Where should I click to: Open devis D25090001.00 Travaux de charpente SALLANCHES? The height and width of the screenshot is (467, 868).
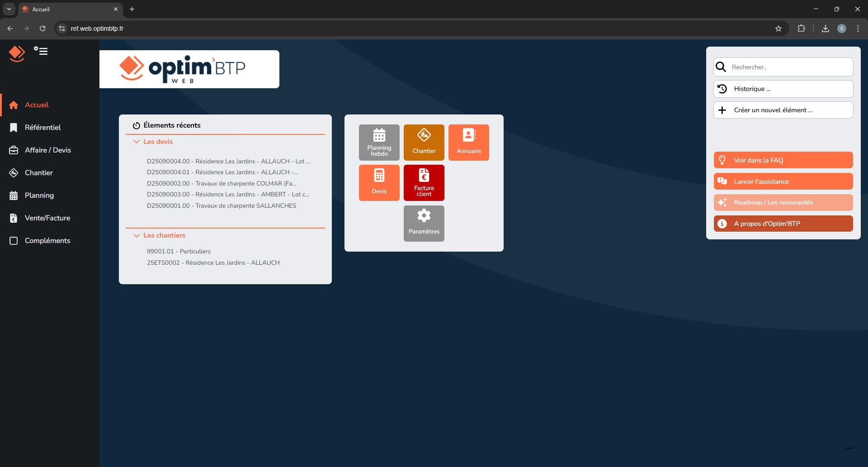coord(222,205)
